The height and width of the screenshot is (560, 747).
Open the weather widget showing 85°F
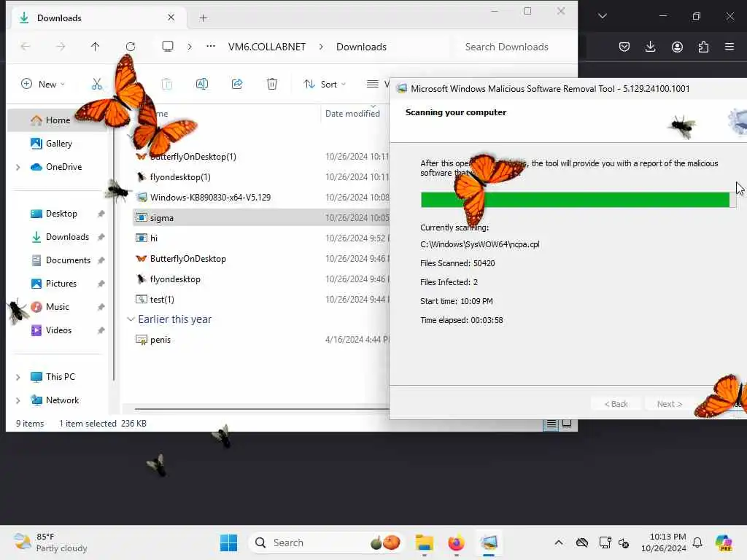[x=50, y=542]
